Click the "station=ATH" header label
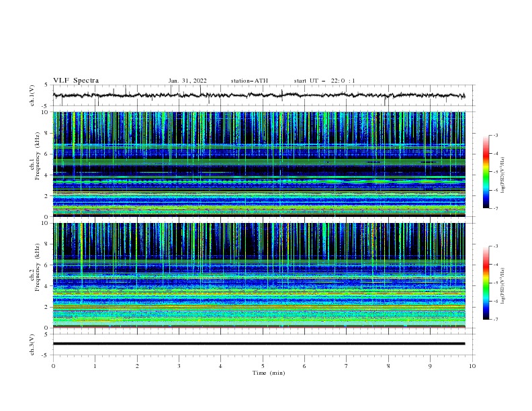 (249, 81)
